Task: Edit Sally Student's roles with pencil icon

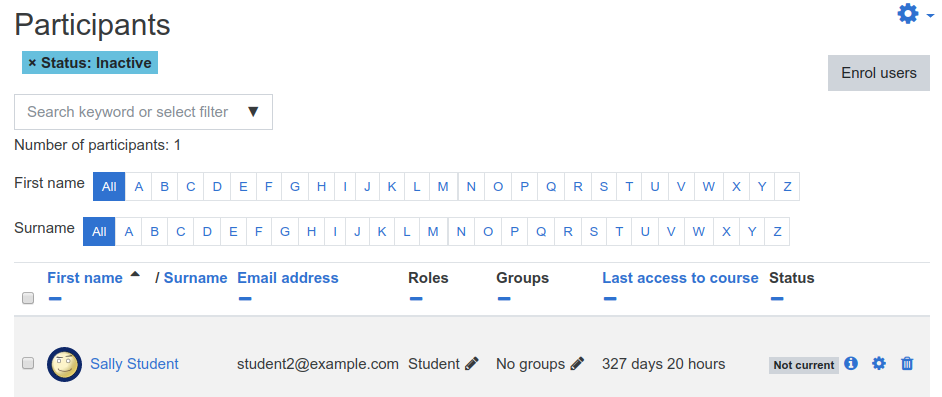Action: [472, 364]
